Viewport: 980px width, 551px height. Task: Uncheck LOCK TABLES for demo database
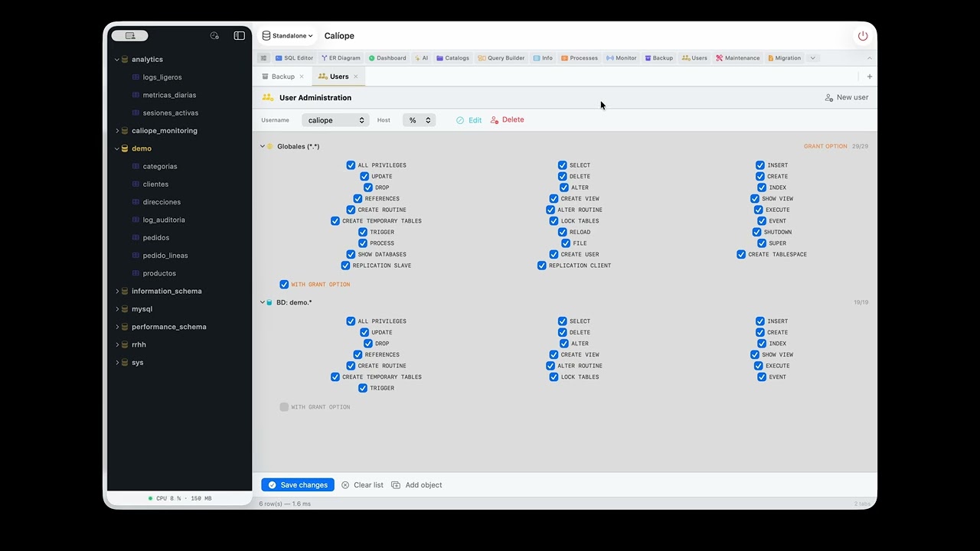pos(554,377)
